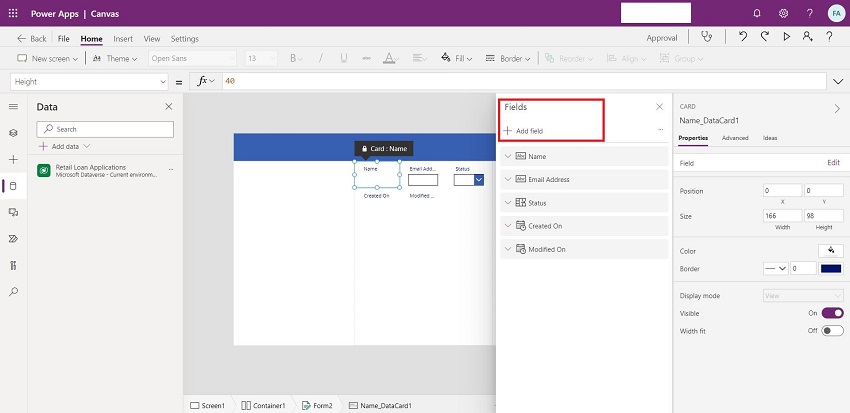Open the Data icon in left rail
The height and width of the screenshot is (413, 850).
tap(14, 186)
